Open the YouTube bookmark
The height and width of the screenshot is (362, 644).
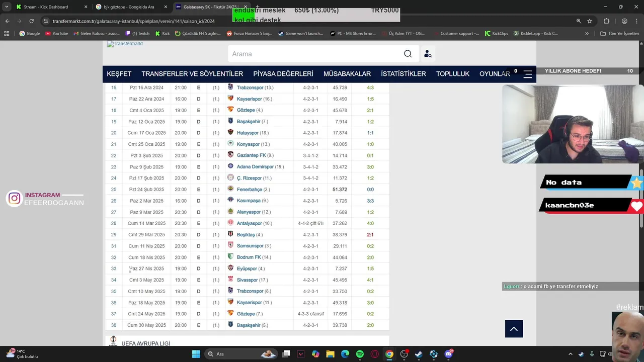point(57,34)
